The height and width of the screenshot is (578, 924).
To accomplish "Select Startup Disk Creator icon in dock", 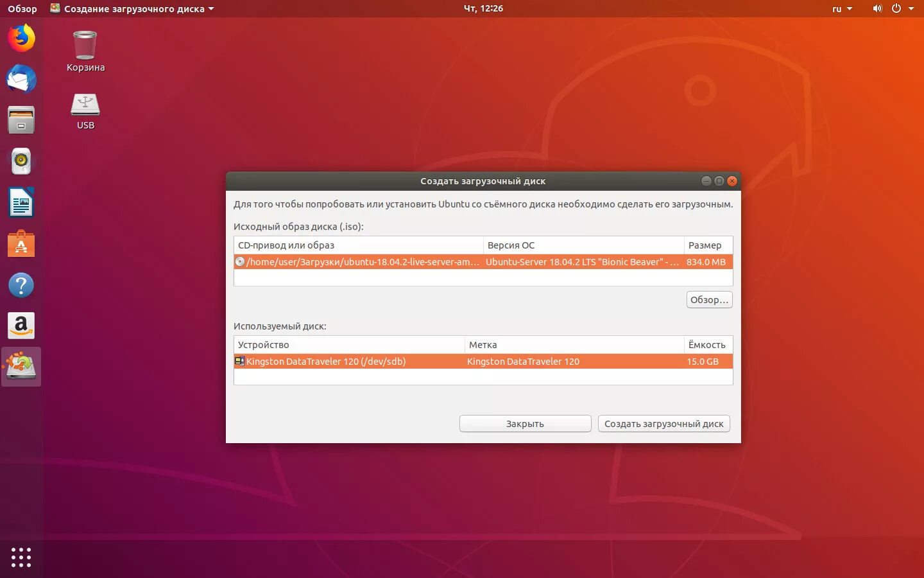I will [x=21, y=367].
